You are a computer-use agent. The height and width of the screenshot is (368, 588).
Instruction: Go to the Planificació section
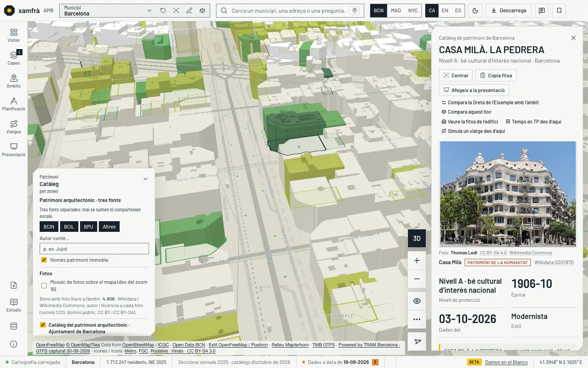tap(13, 104)
